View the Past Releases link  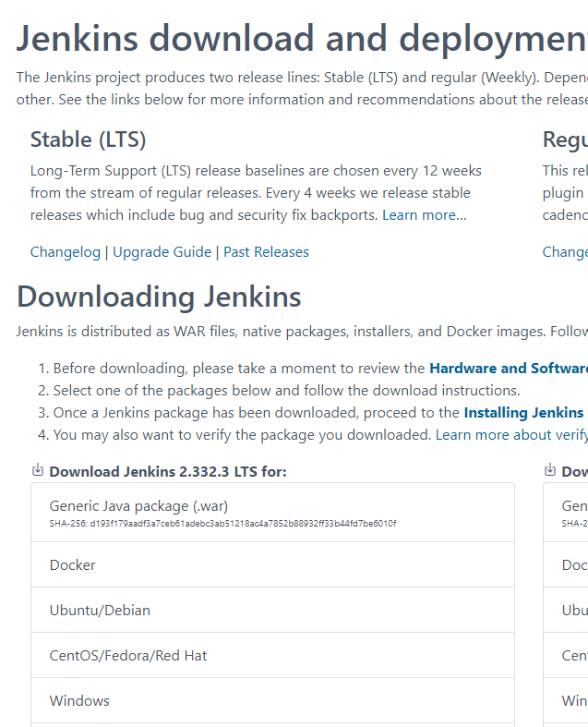266,252
